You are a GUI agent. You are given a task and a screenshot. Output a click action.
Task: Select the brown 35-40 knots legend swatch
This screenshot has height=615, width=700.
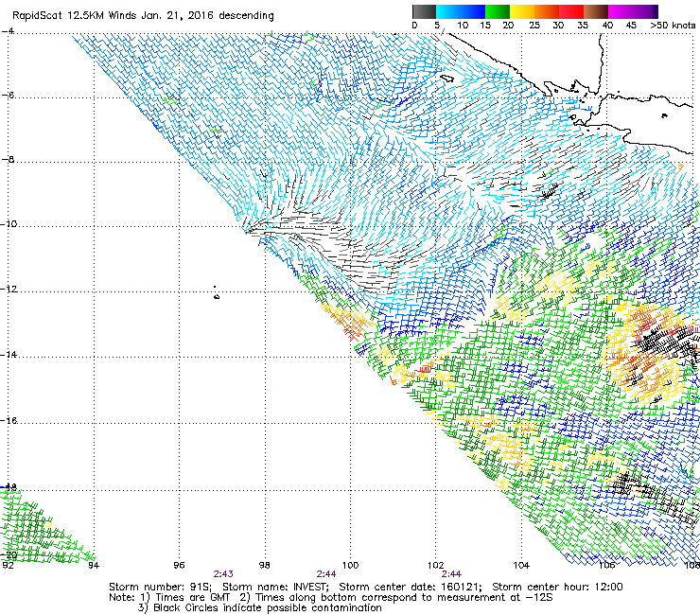tap(596, 11)
